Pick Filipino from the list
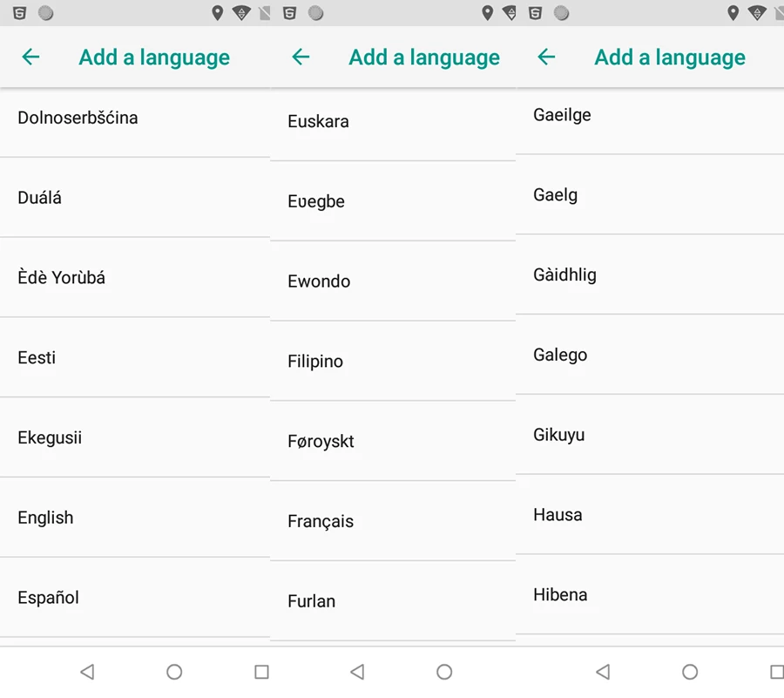This screenshot has height=698, width=784. [393, 361]
